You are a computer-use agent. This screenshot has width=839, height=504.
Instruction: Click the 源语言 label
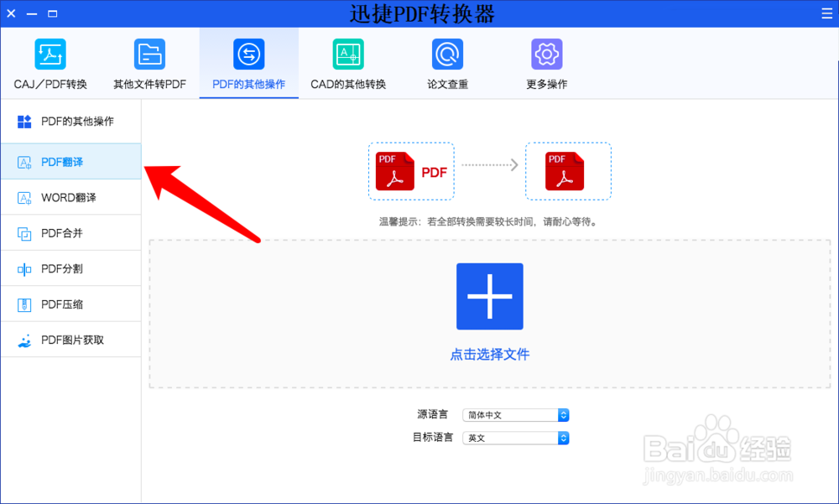(432, 414)
